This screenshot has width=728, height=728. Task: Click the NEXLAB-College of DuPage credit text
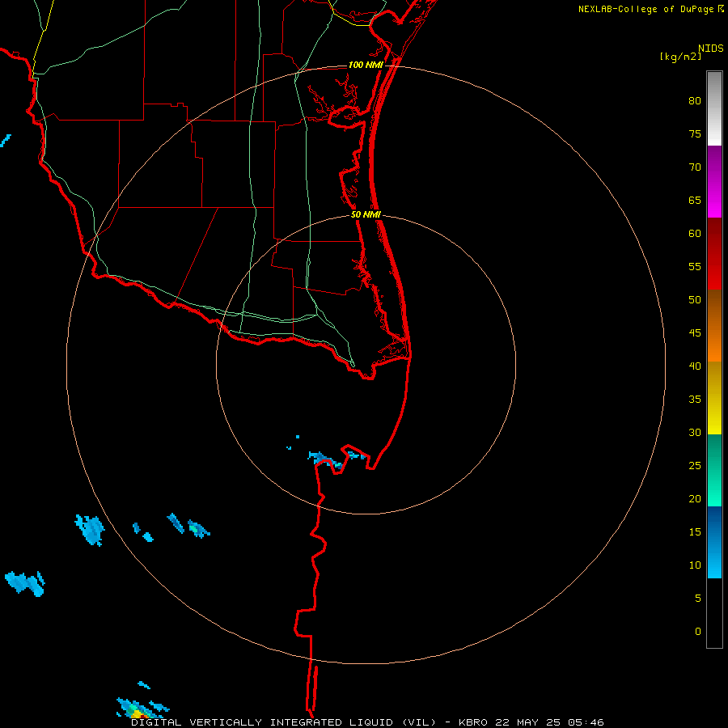coord(647,9)
